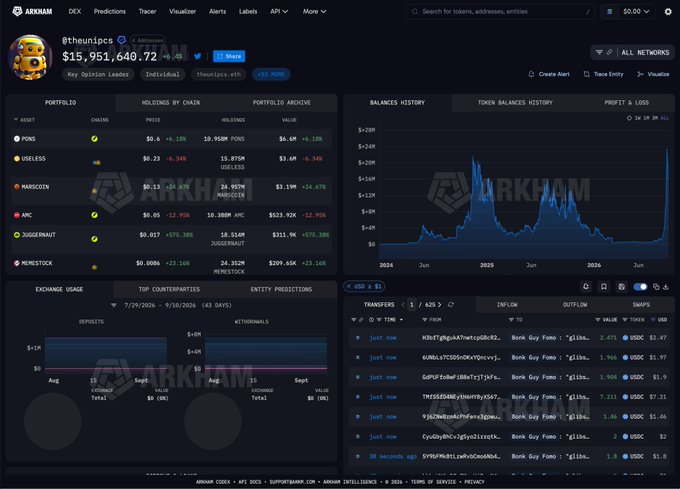
Task: Click chain icon in AMC row
Action: point(94,215)
